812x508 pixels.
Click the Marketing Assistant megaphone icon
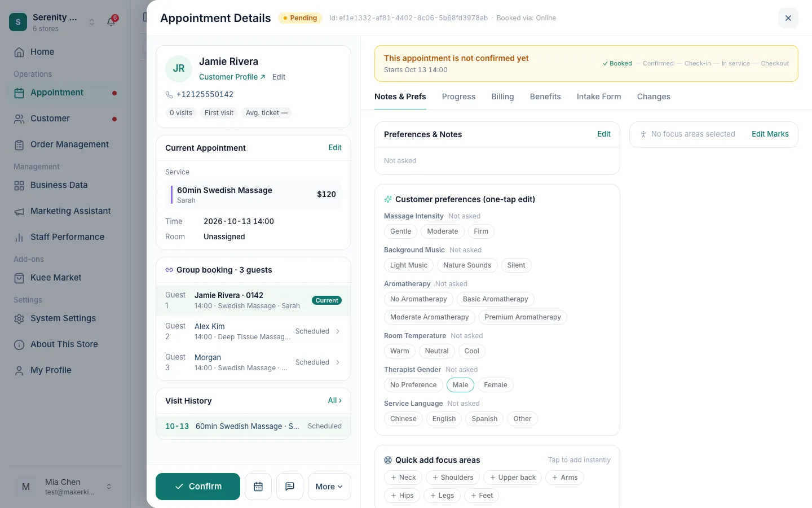19,211
